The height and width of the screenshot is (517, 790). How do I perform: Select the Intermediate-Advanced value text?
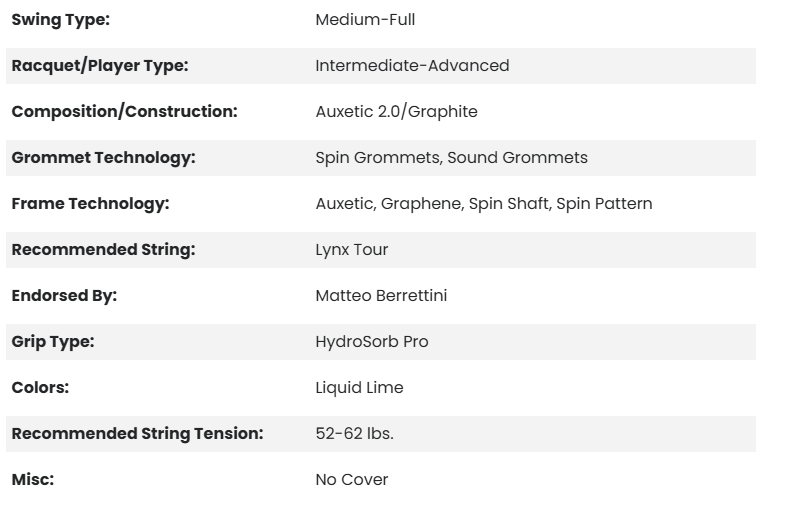coord(412,66)
